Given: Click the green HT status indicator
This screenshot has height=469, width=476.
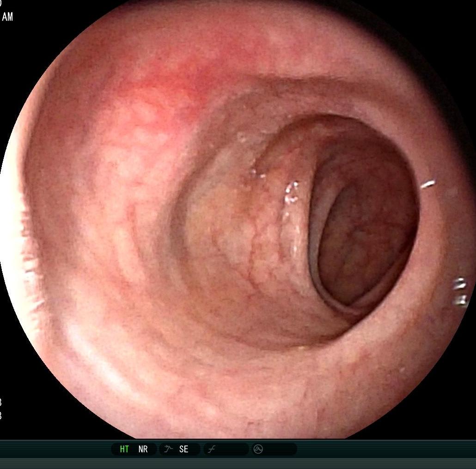Looking at the screenshot, I should tap(124, 449).
